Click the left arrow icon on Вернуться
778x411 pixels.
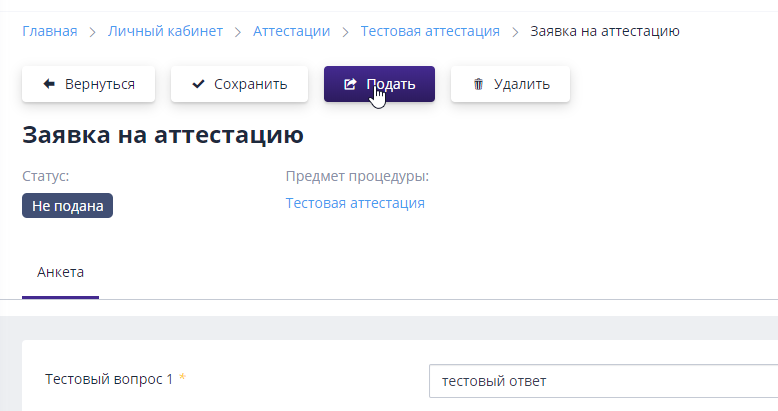(48, 84)
